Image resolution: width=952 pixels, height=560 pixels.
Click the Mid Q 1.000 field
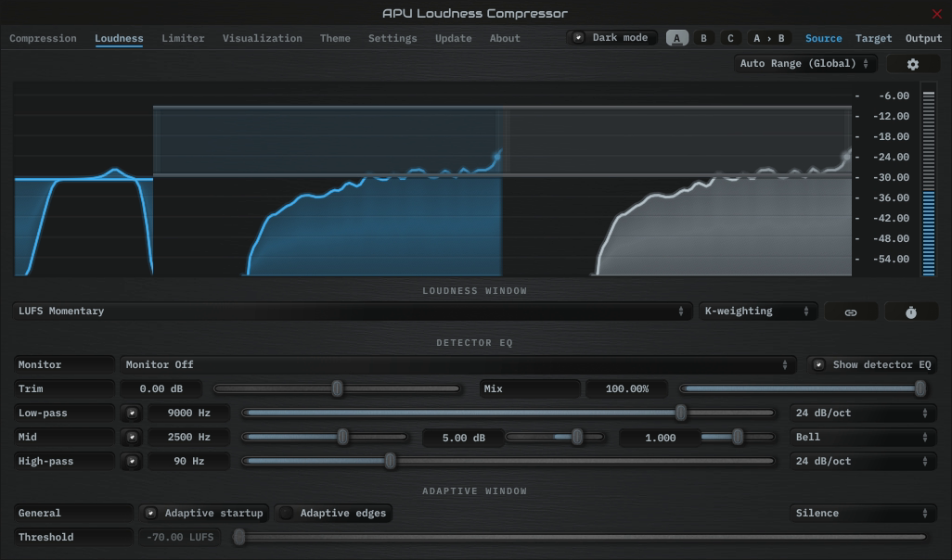coord(660,438)
